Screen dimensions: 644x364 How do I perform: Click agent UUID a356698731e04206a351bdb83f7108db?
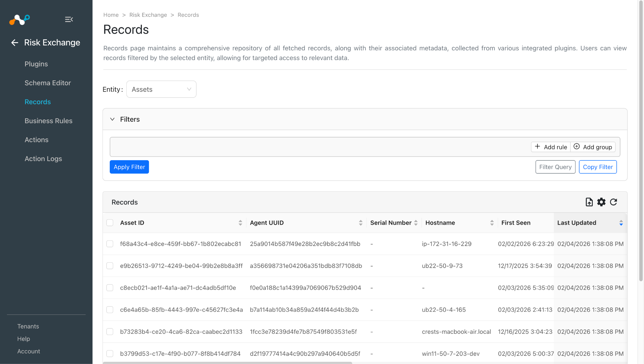[306, 266]
